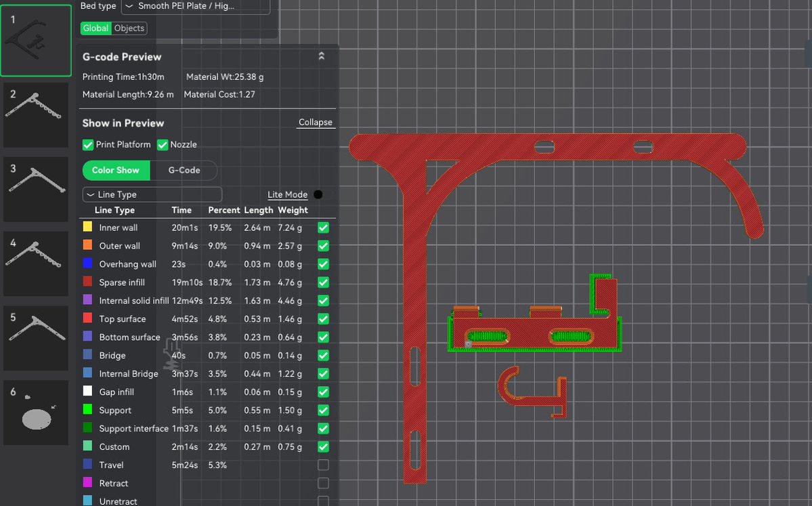The image size is (812, 506).
Task: Select plate 6 thumbnail
Action: tap(36, 413)
